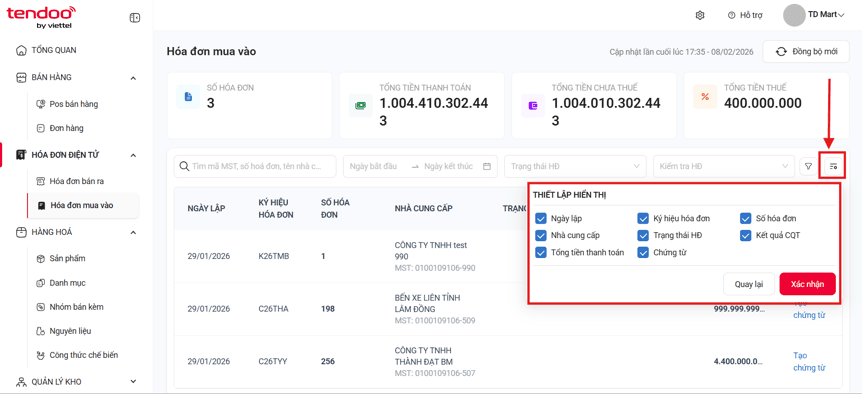Uncheck the Số hóa đơn checkbox
This screenshot has height=394, width=862.
point(745,219)
